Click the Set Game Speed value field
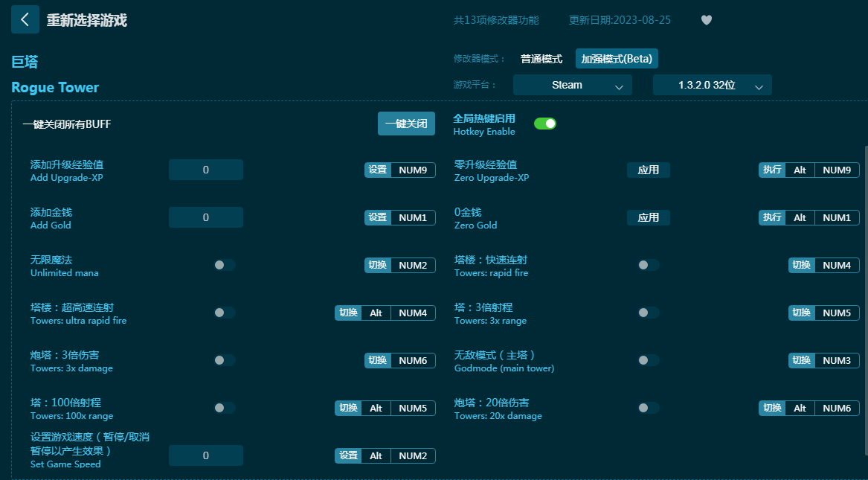The width and height of the screenshot is (868, 480). [x=206, y=455]
